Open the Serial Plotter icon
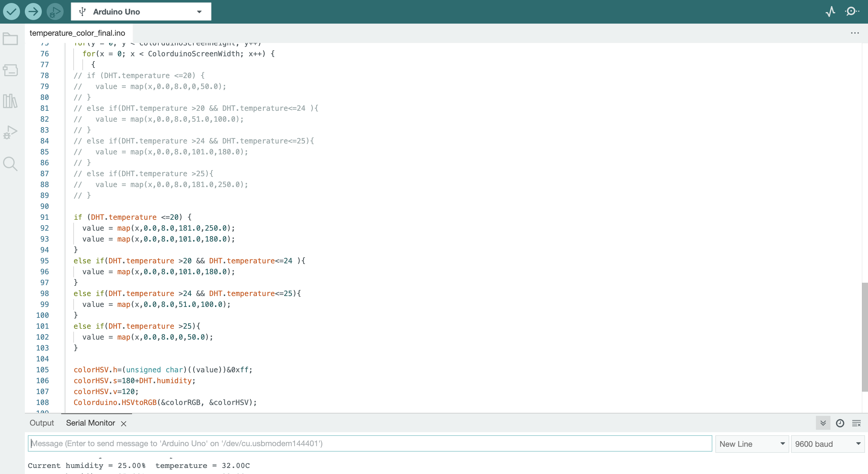Image resolution: width=868 pixels, height=474 pixels. (x=830, y=12)
